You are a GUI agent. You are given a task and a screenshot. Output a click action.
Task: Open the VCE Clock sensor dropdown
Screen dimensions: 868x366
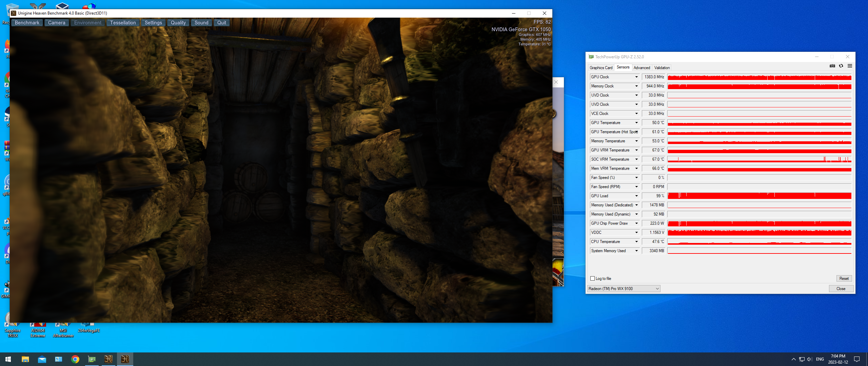click(636, 114)
